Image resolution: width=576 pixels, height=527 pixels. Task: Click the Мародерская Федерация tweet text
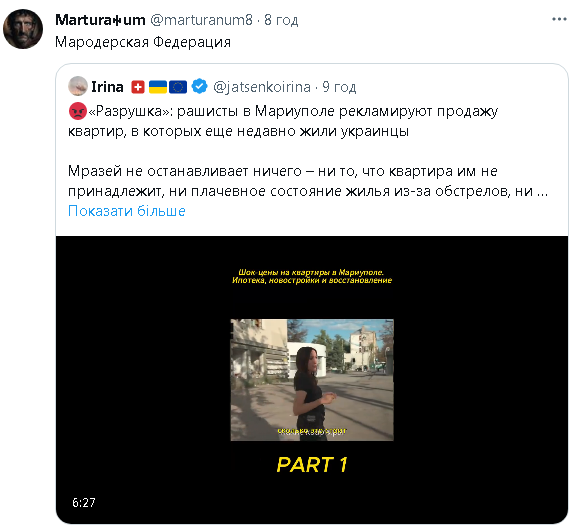tap(143, 42)
